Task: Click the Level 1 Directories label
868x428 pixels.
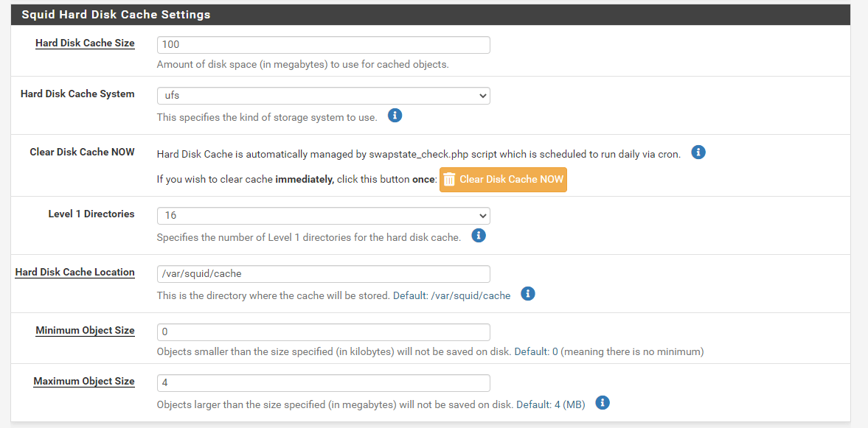Action: (91, 214)
